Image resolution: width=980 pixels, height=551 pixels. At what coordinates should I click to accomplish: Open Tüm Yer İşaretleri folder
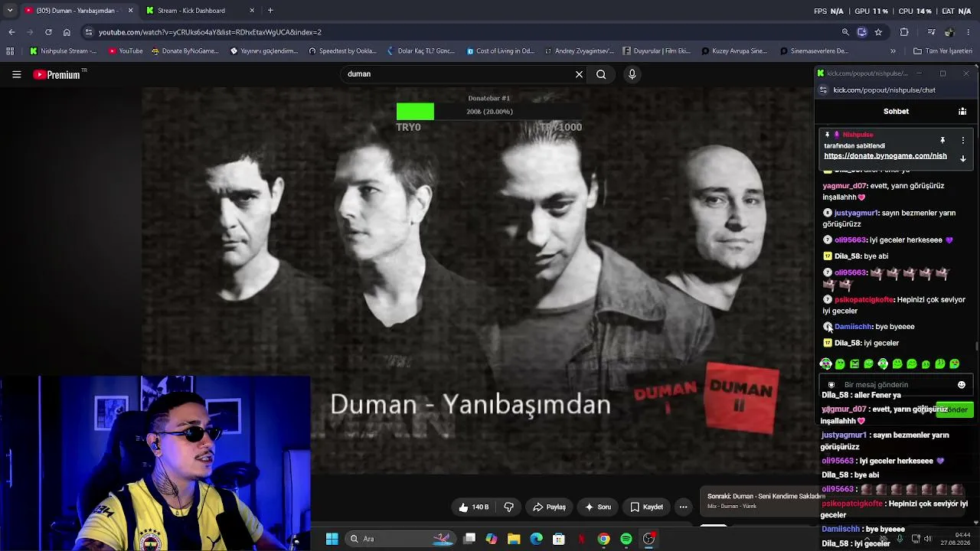point(942,51)
